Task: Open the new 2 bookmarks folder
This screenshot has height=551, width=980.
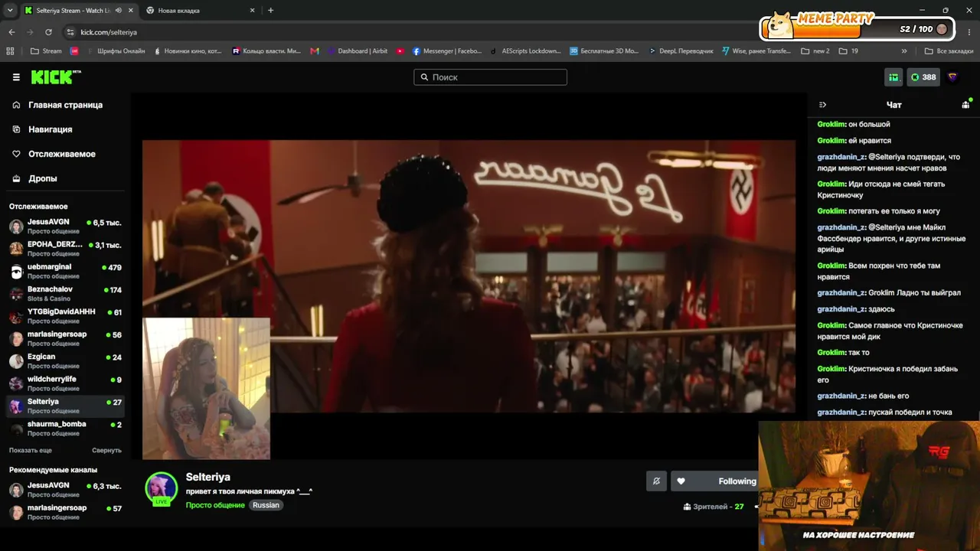Action: 815,51
